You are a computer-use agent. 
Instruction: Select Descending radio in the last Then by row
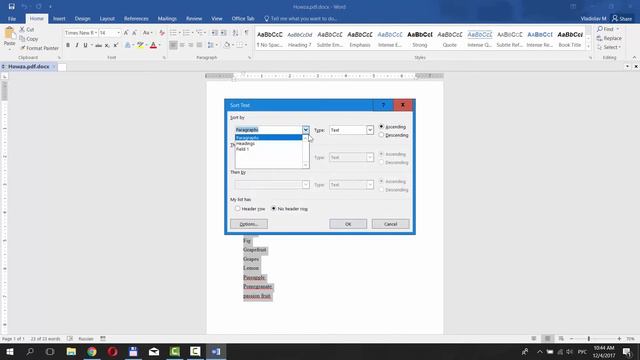coord(382,190)
